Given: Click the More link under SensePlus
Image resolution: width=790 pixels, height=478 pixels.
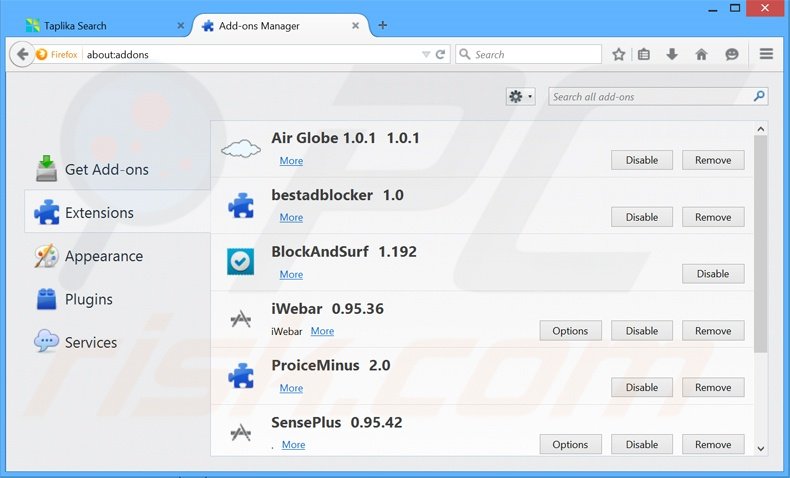Looking at the screenshot, I should 293,445.
